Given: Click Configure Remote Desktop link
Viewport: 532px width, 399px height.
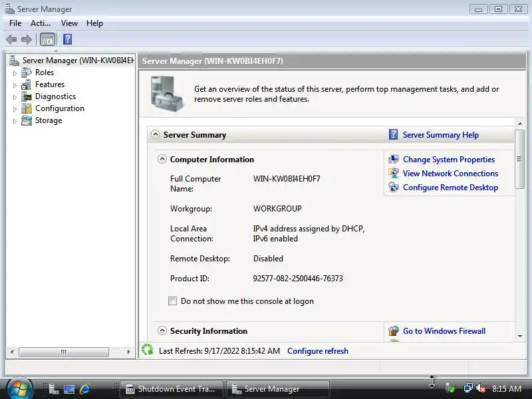Looking at the screenshot, I should [x=450, y=188].
